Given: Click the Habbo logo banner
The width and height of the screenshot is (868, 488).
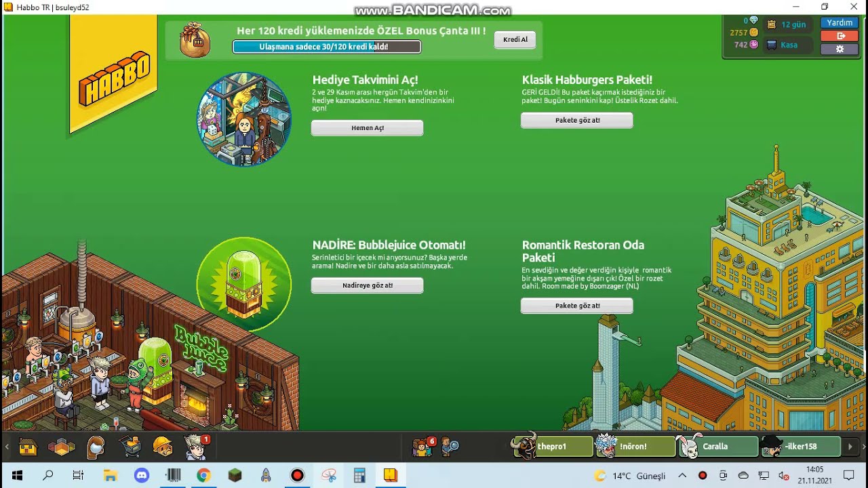Looking at the screenshot, I should 113,73.
